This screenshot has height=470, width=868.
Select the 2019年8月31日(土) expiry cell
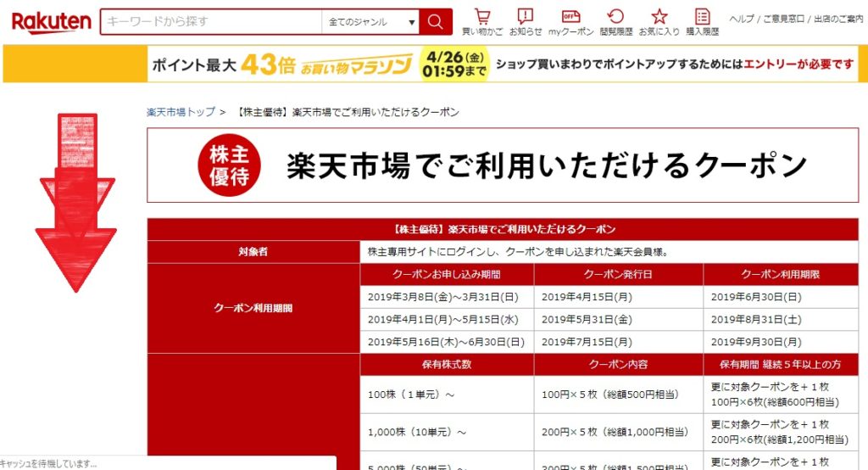(781, 320)
